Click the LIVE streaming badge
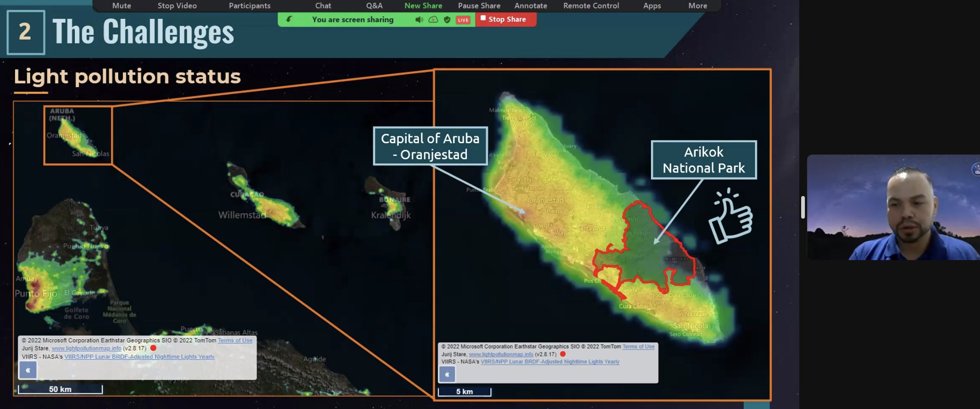 coord(463,20)
